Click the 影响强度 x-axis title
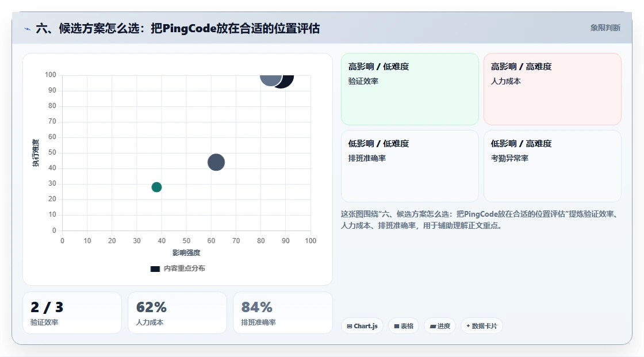644x357 pixels. click(x=186, y=252)
